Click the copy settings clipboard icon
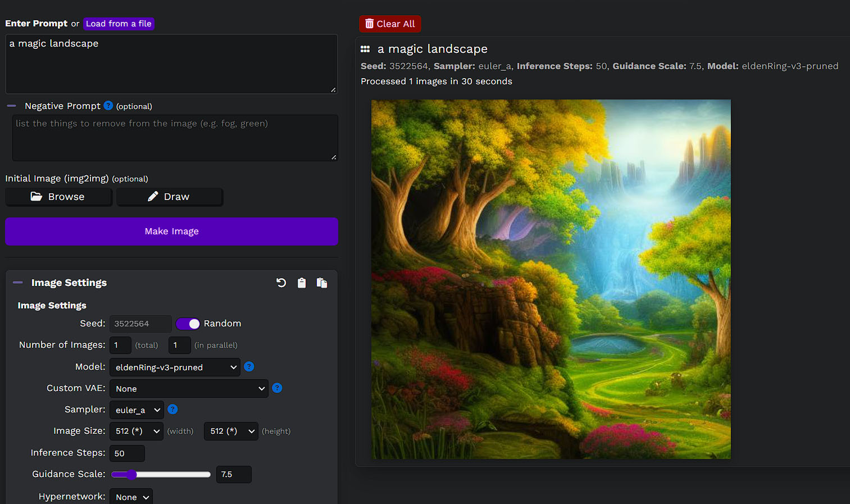850x504 pixels. tap(302, 283)
